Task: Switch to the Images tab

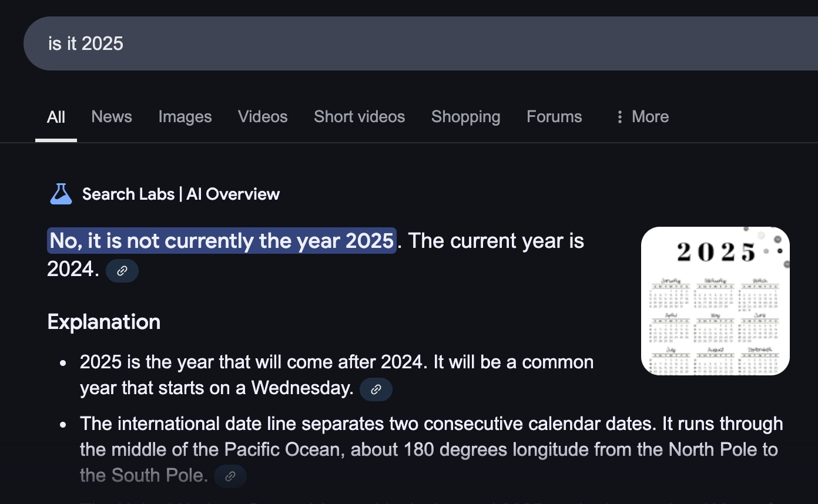Action: click(185, 117)
